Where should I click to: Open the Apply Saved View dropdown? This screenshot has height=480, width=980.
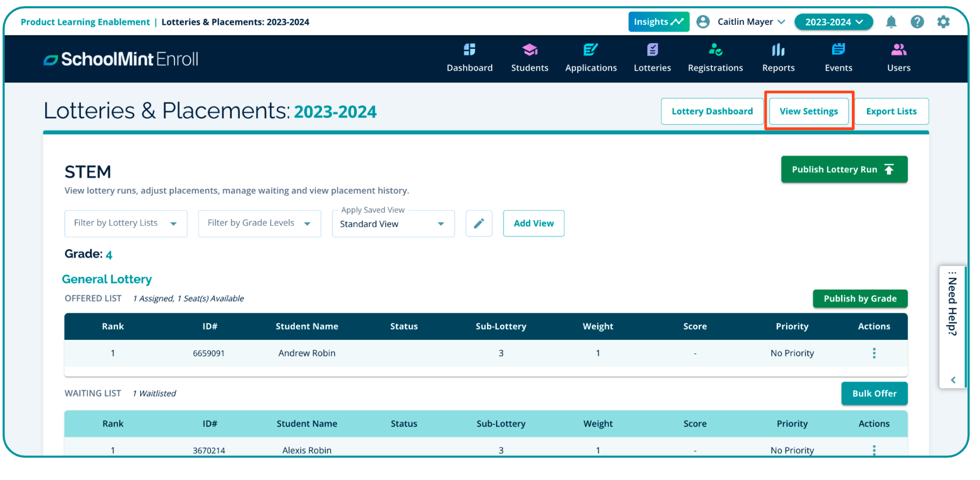393,224
